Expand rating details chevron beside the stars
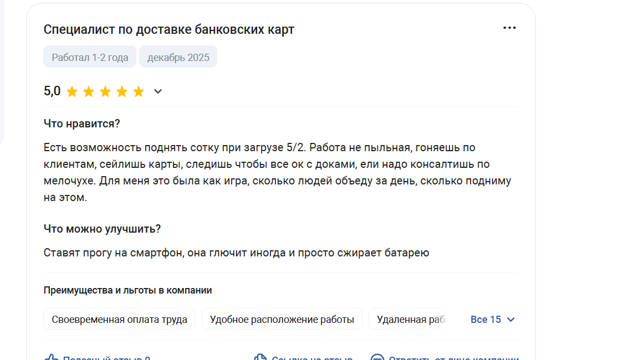Screen dimensions: 644x360 point(158,92)
